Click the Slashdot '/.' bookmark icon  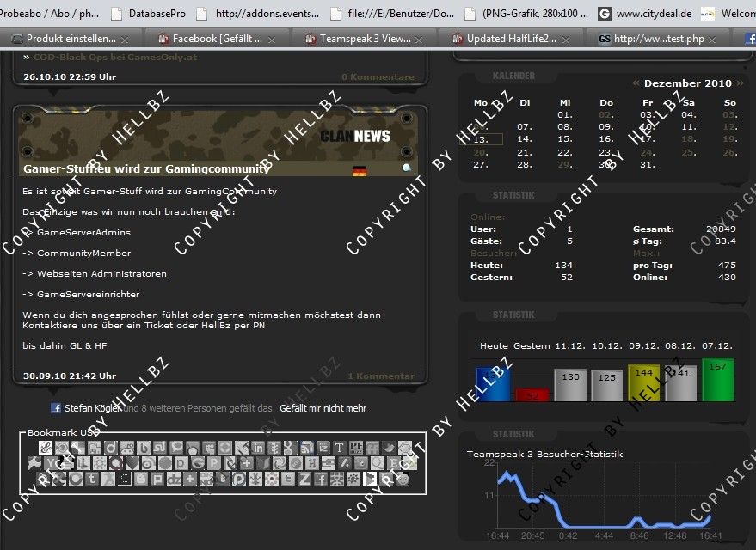pyautogui.click(x=345, y=463)
